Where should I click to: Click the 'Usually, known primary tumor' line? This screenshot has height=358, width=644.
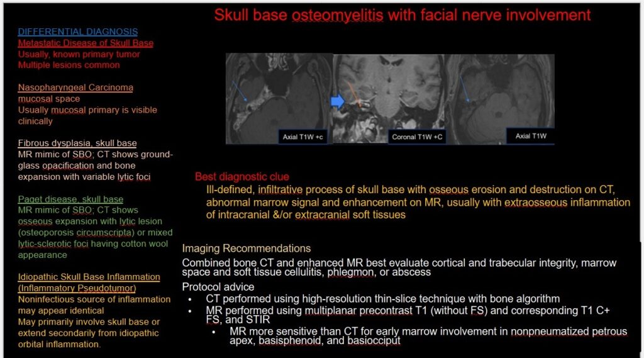79,54
